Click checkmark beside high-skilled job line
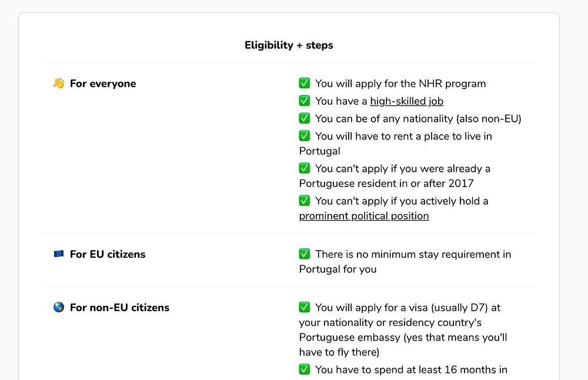 (305, 101)
